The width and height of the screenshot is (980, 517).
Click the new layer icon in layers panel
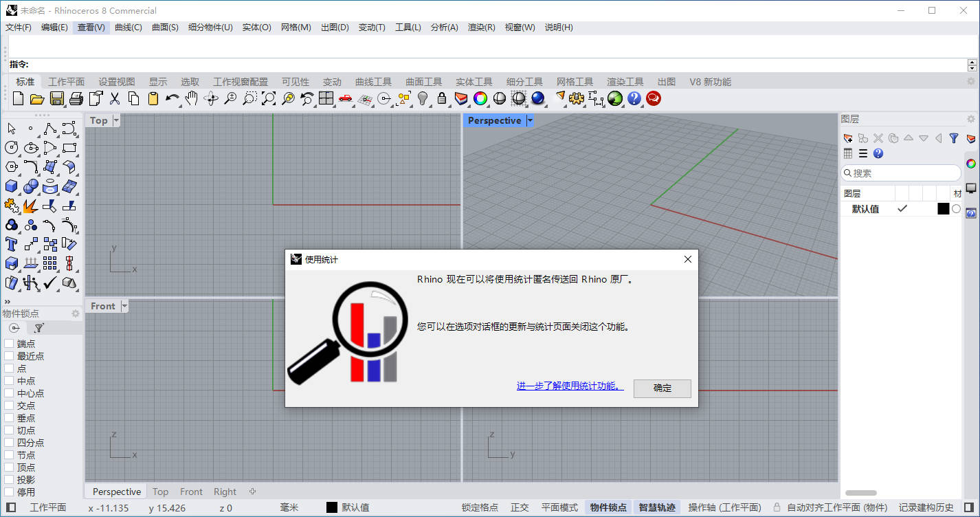point(848,138)
